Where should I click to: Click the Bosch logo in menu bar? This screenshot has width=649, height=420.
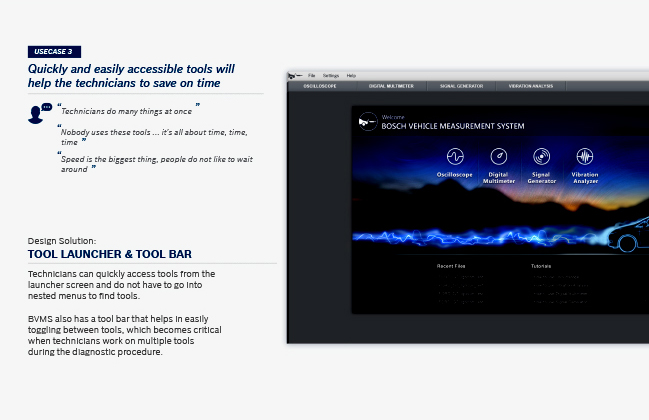pos(295,75)
